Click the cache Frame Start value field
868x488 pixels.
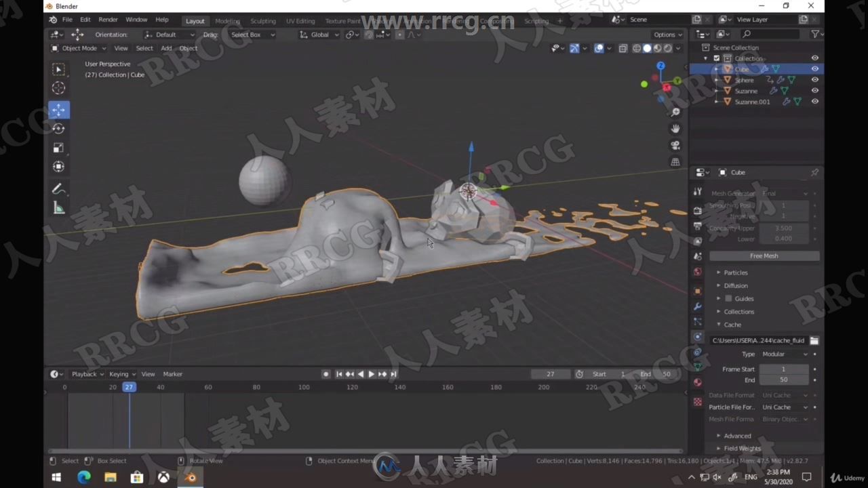click(783, 369)
